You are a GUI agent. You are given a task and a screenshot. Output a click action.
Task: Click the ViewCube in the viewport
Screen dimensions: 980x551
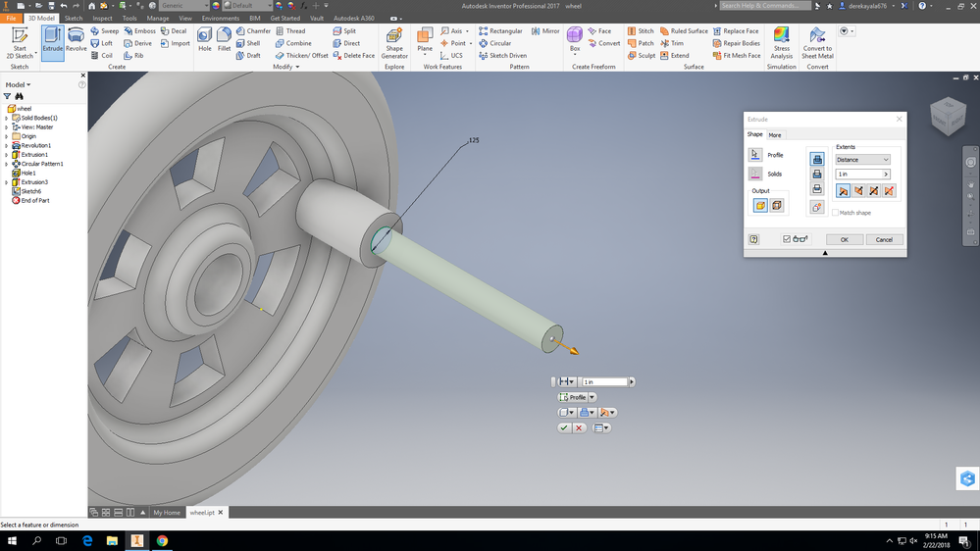coord(949,116)
